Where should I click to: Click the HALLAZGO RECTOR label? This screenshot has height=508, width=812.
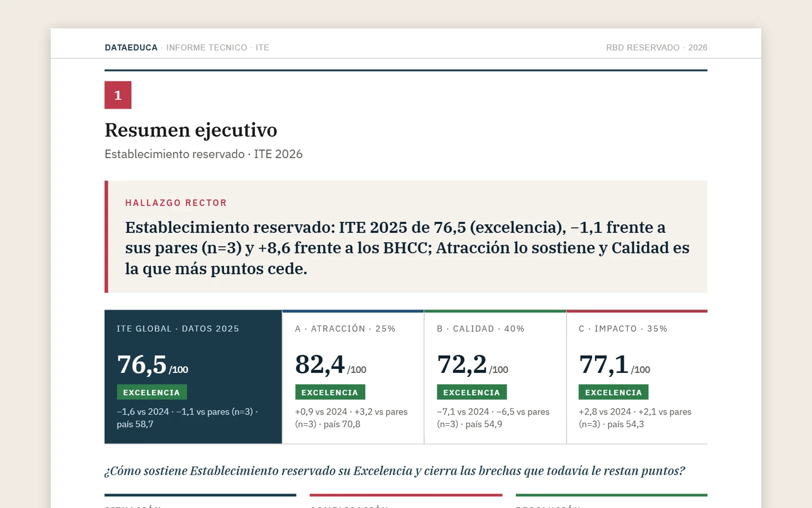[176, 203]
